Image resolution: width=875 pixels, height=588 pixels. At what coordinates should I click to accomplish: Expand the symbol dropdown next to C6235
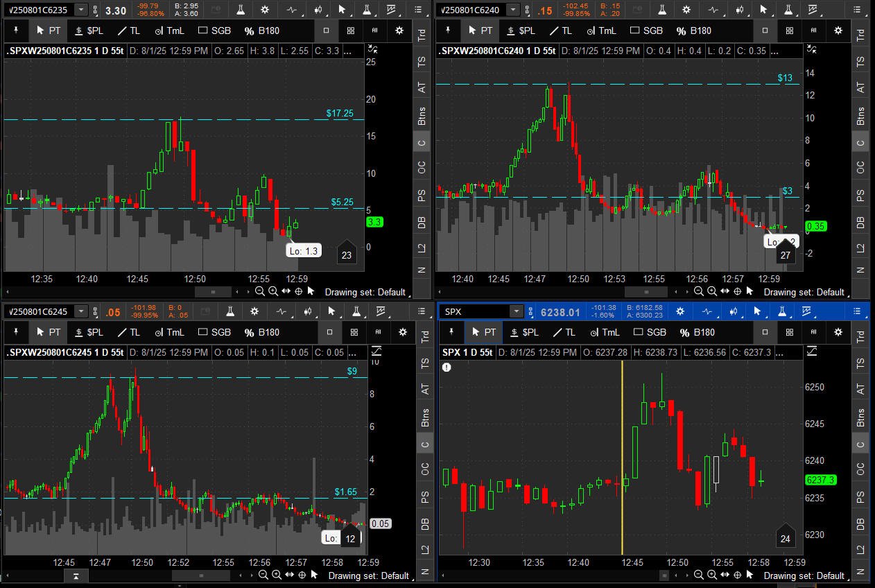81,10
